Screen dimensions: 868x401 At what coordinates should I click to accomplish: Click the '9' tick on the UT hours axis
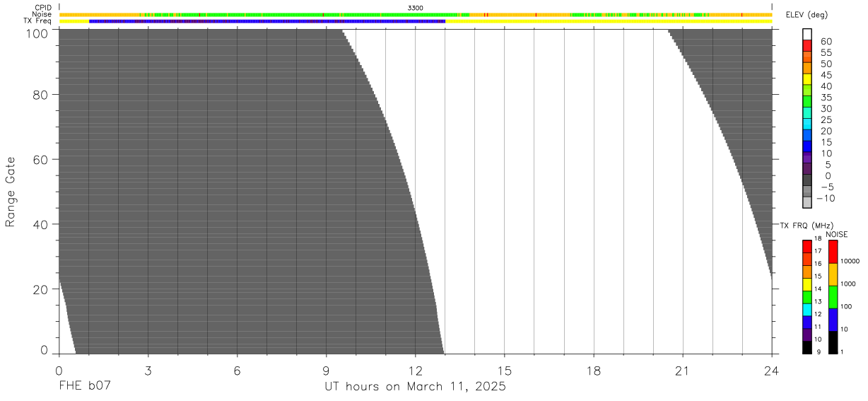click(x=326, y=371)
